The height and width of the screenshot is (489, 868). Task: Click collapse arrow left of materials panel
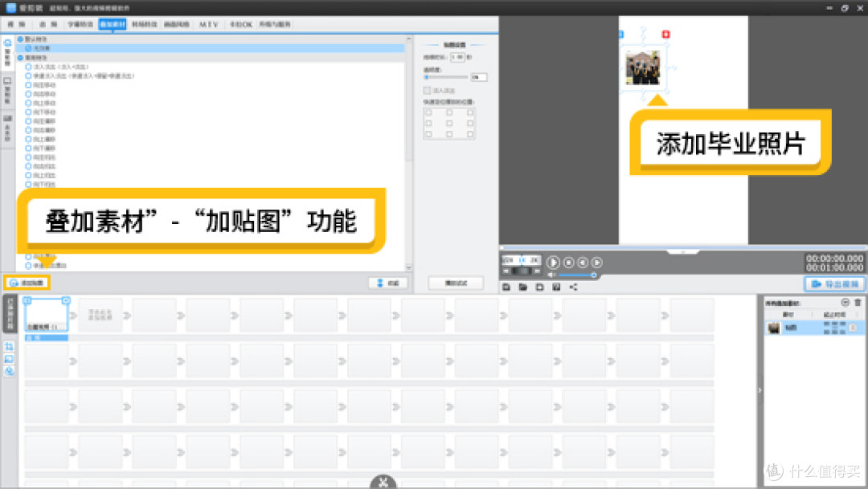[x=759, y=390]
